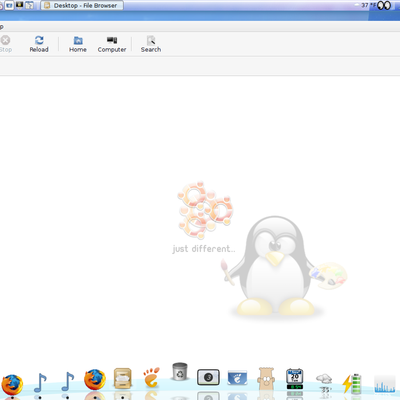Screen dimensions: 400x400
Task: Open Firefox dock icon beside the file cabinet
Action: point(95,379)
